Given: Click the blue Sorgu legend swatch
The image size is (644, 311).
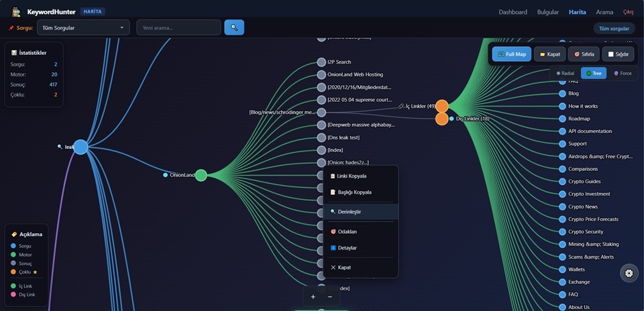Looking at the screenshot, I should [x=13, y=246].
